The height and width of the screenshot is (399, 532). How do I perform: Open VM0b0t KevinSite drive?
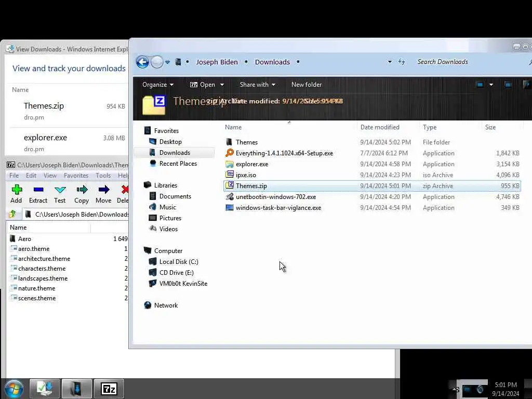click(183, 283)
